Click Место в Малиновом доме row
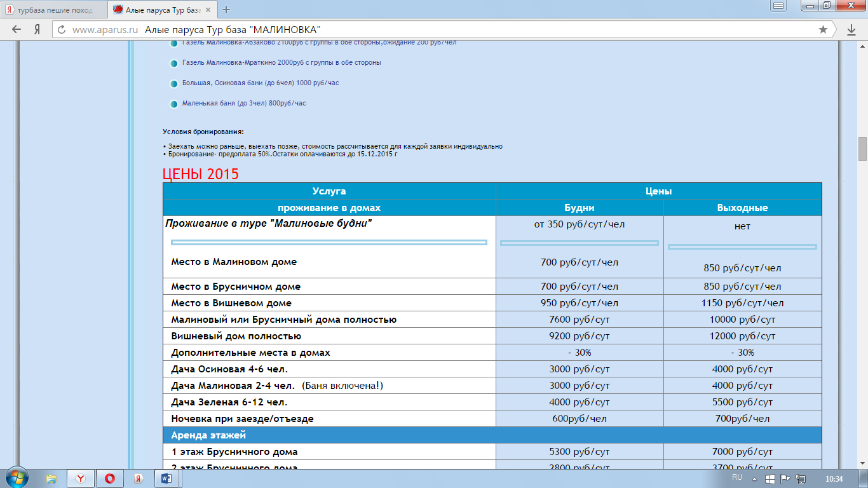This screenshot has width=868, height=488. pyautogui.click(x=234, y=262)
